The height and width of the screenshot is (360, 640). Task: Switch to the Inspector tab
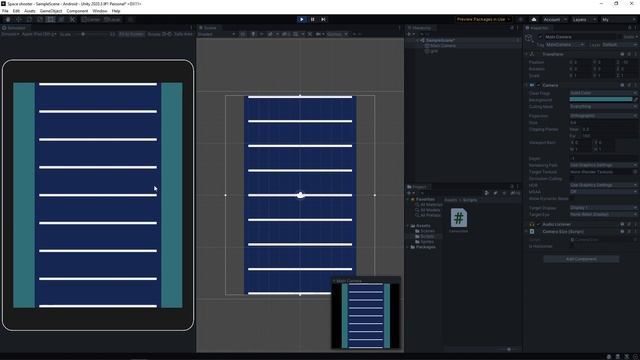click(x=537, y=28)
